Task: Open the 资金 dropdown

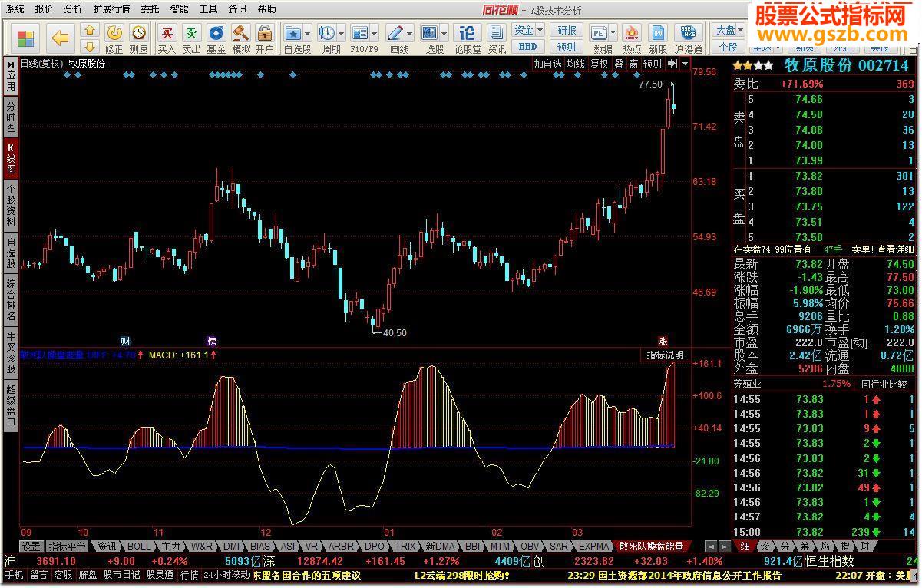Action: (528, 30)
